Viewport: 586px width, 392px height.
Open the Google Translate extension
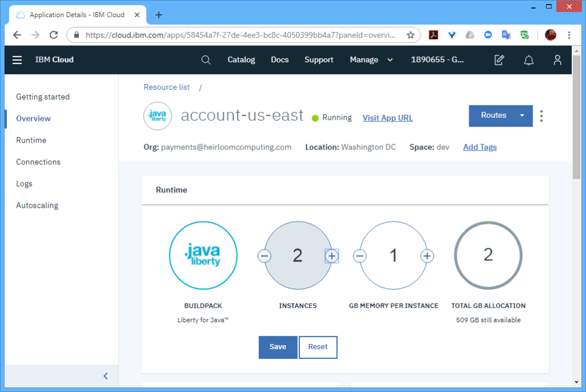click(x=506, y=35)
